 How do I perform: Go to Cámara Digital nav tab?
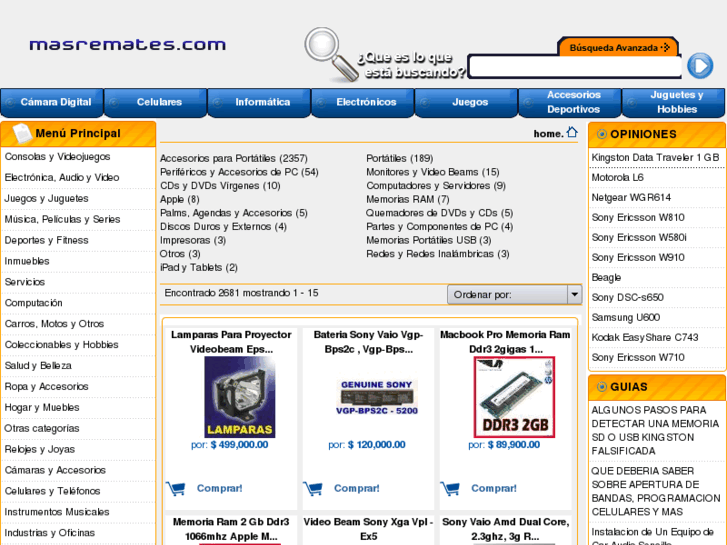tap(52, 103)
